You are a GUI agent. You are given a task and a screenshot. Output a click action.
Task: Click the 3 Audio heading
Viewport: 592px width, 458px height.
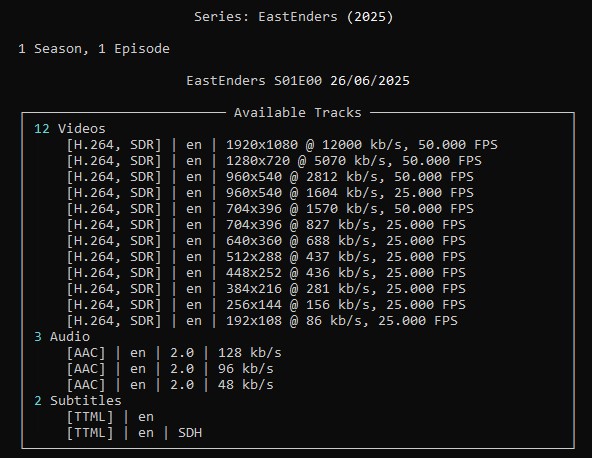click(62, 337)
